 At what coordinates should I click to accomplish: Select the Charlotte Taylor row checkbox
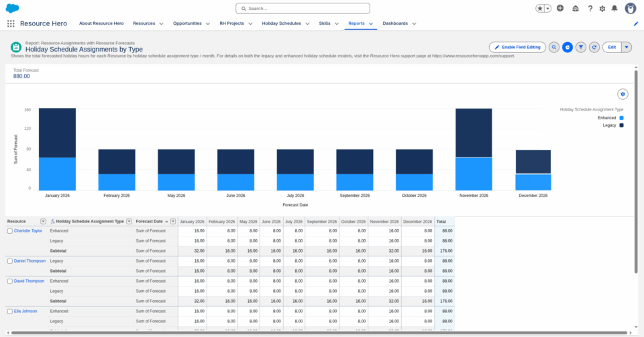[9, 230]
